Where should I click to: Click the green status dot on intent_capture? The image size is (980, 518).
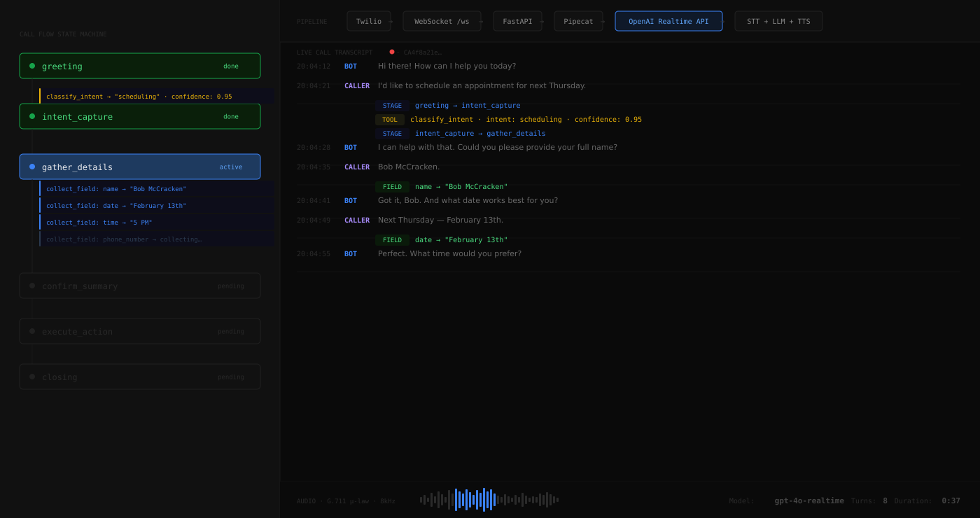pyautogui.click(x=32, y=116)
